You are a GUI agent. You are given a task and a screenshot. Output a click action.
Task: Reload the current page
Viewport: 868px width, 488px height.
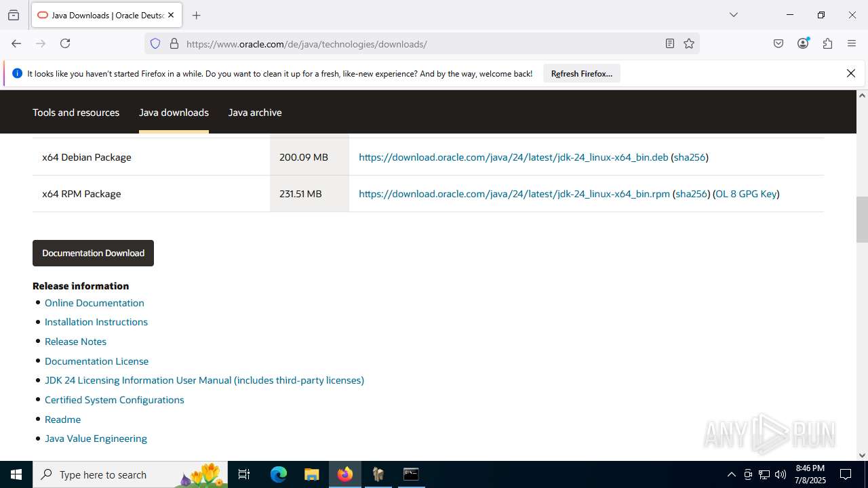tap(65, 43)
